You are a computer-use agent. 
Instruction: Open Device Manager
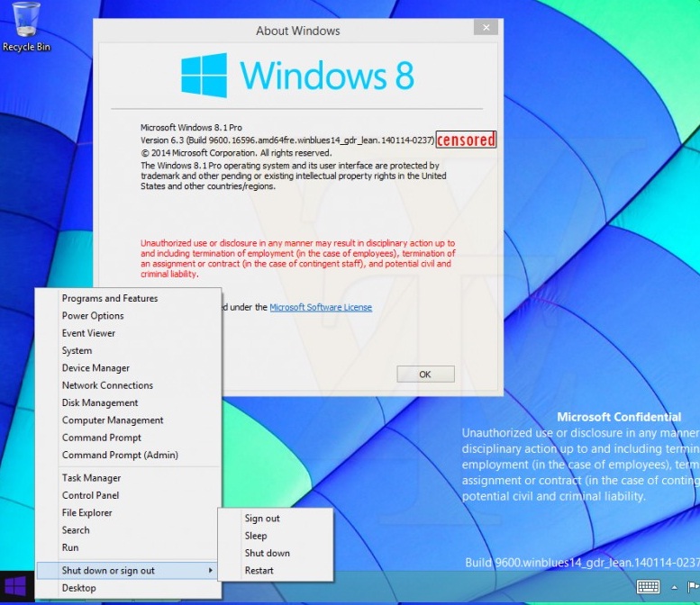point(129,368)
